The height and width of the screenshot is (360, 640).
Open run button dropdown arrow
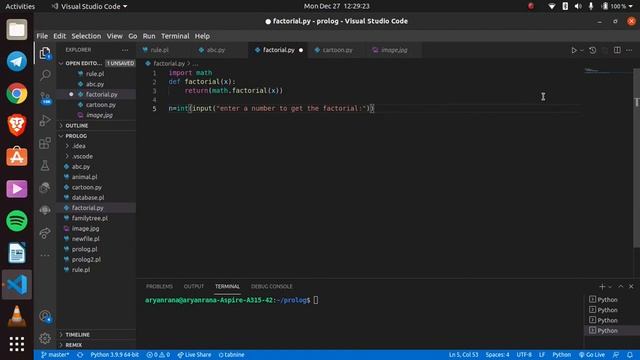[x=582, y=50]
